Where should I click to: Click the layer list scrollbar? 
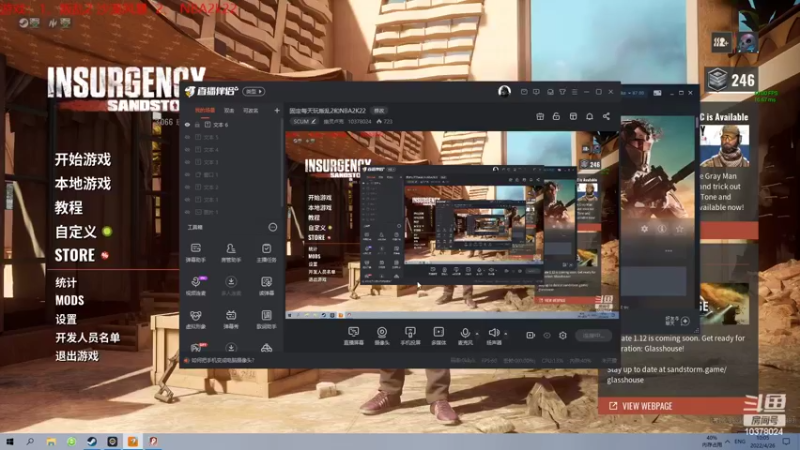(281, 161)
